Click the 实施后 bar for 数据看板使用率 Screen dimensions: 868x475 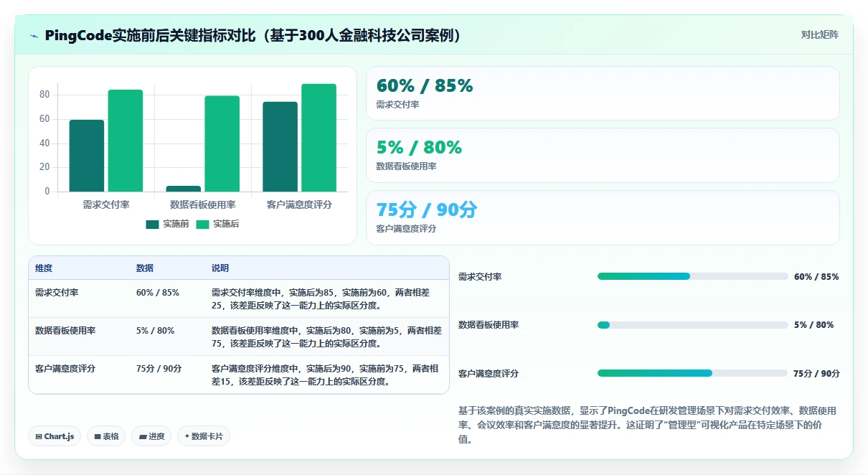(222, 144)
